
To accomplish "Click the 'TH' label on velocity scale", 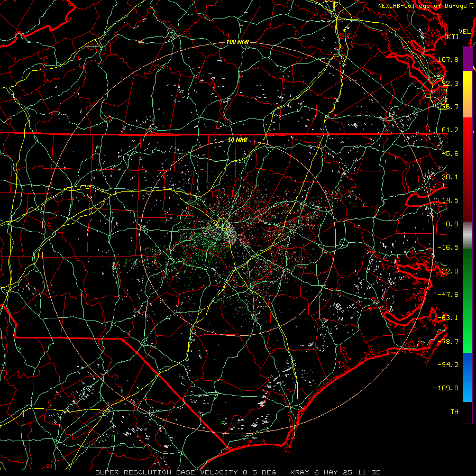I will 454,412.
